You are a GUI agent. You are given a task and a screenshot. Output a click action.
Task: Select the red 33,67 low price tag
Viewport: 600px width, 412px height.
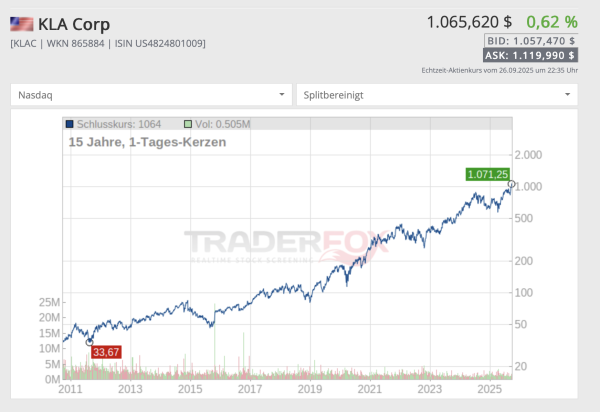click(x=106, y=352)
